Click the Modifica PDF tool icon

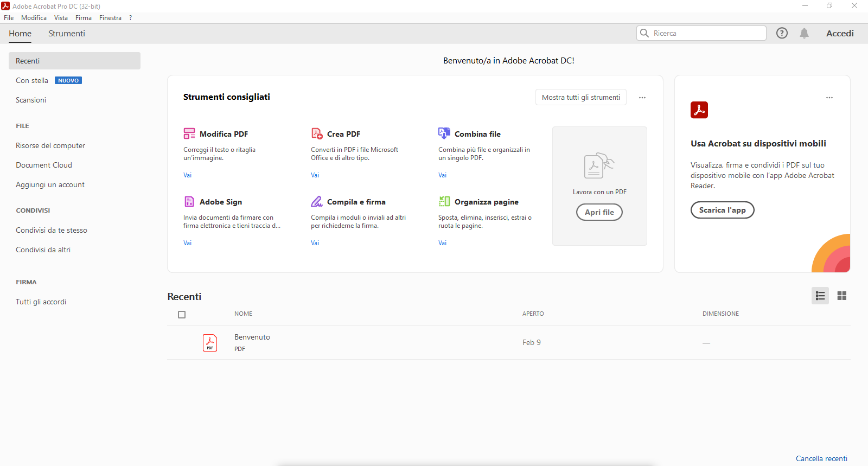tap(189, 133)
